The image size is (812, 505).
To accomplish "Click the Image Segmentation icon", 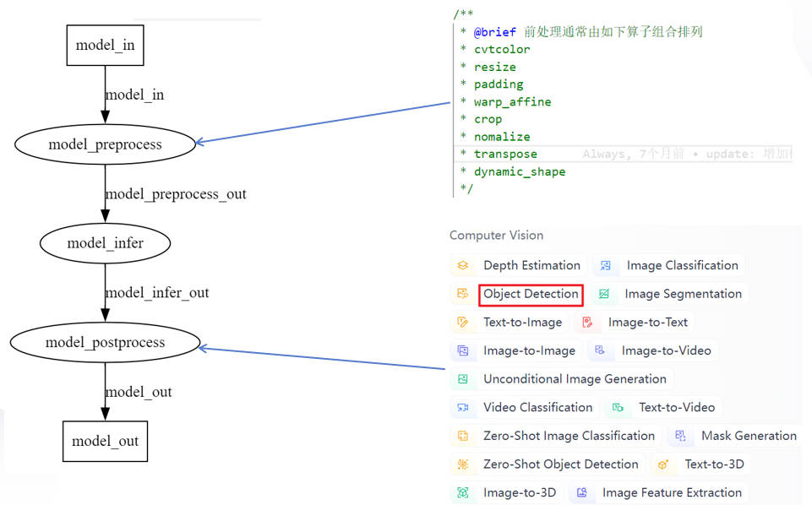I will (604, 294).
